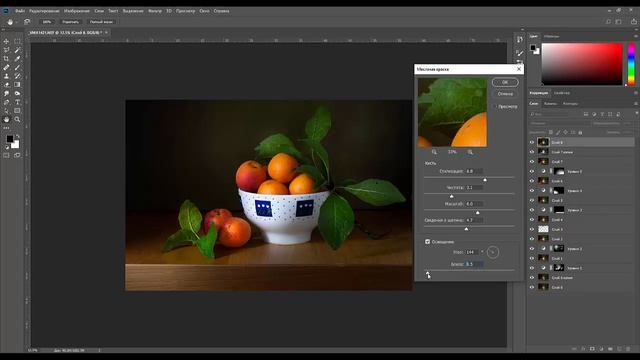The height and width of the screenshot is (360, 640).
Task: Open the Изображение menu
Action: click(x=77, y=11)
